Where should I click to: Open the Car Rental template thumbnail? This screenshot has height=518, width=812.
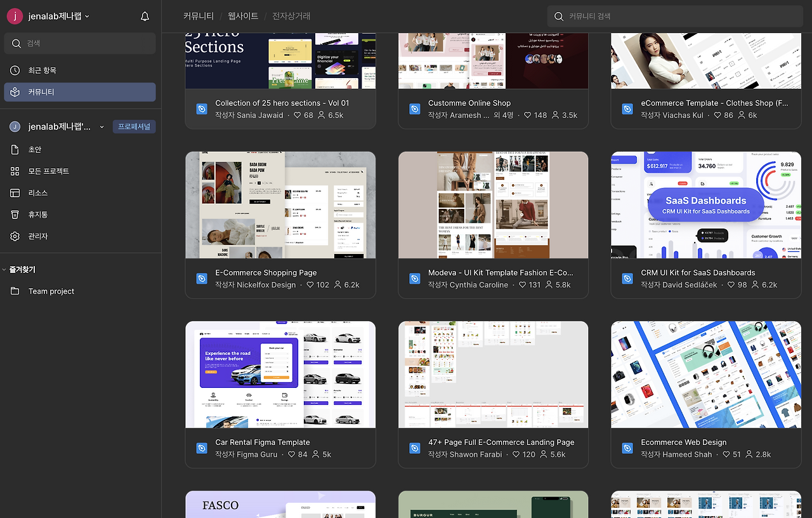(280, 375)
